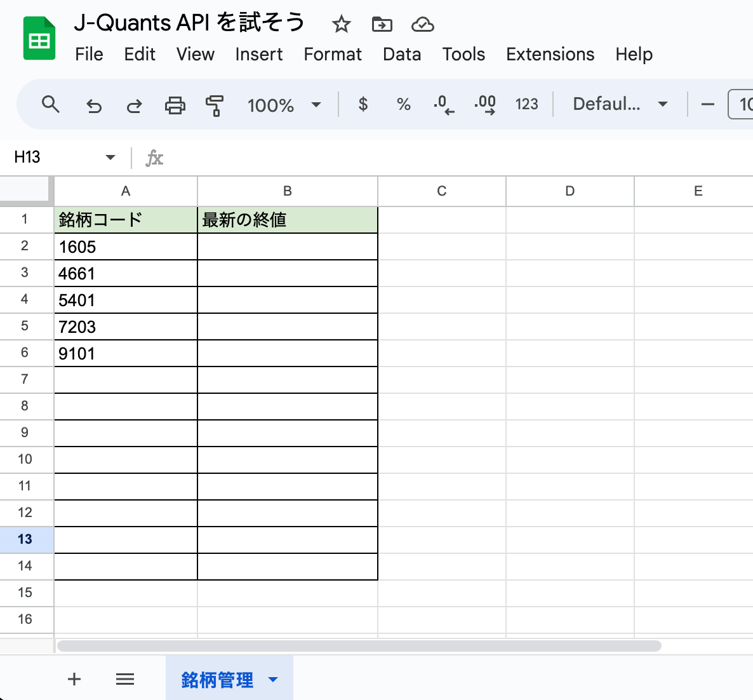Decrease decimal places

[x=444, y=105]
